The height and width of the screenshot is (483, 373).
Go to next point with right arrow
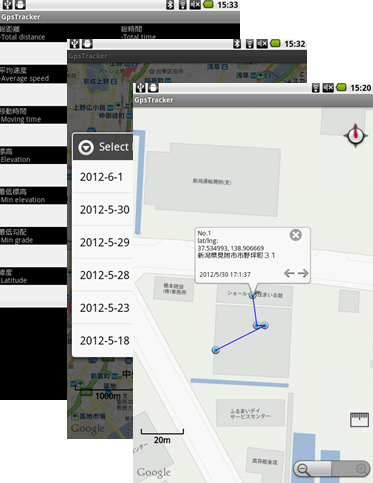pos(303,273)
